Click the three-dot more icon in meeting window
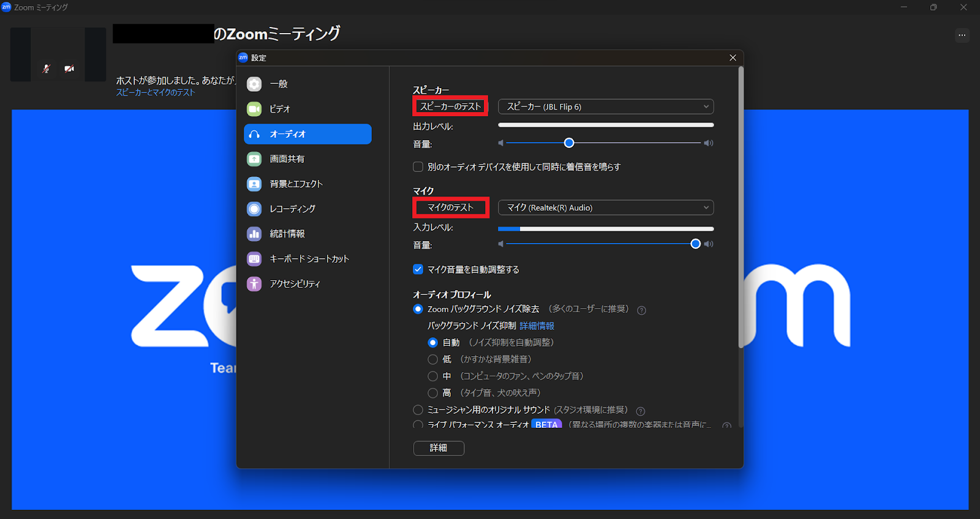Image resolution: width=980 pixels, height=519 pixels. pos(962,35)
